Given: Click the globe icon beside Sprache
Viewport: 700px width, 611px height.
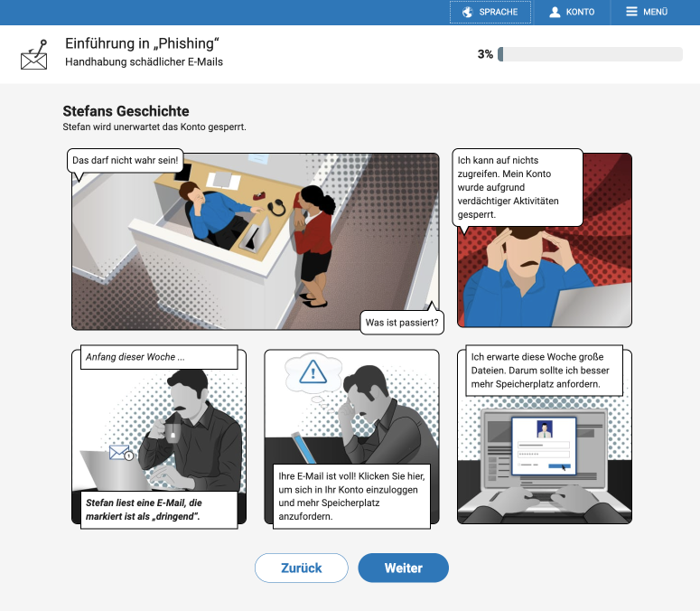Looking at the screenshot, I should coord(467,13).
